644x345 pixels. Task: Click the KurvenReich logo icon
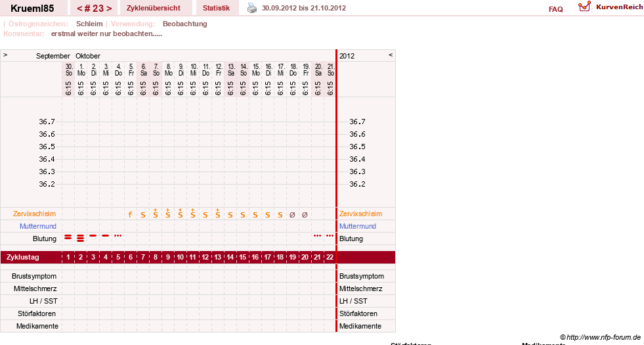[584, 7]
